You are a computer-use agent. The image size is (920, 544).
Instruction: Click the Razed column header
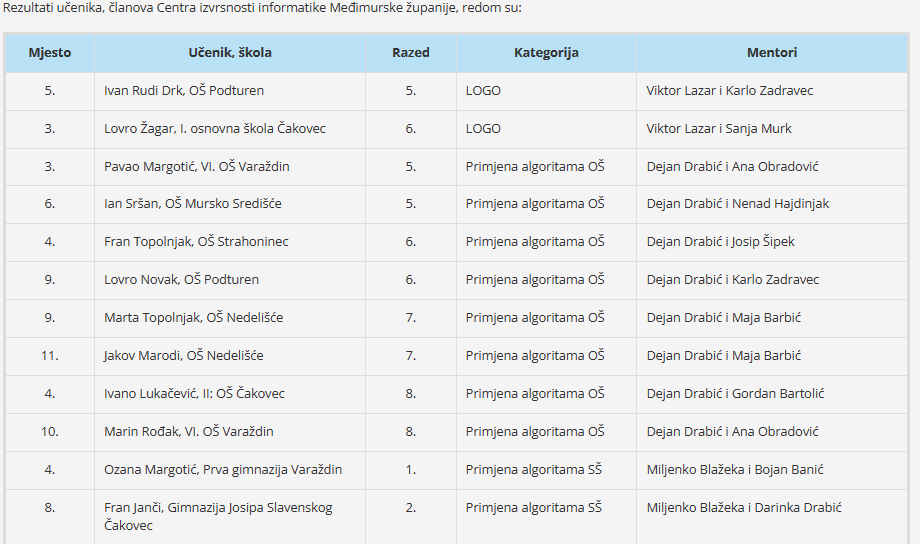[411, 53]
